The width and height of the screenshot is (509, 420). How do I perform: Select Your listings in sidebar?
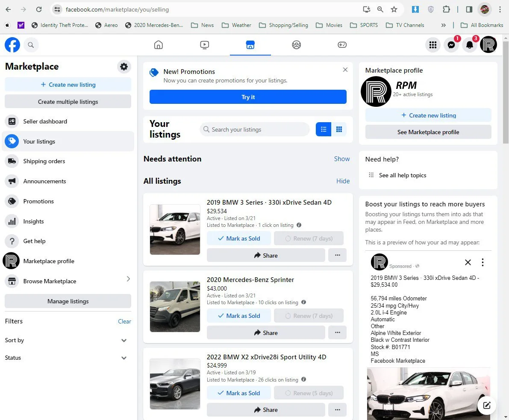point(68,141)
